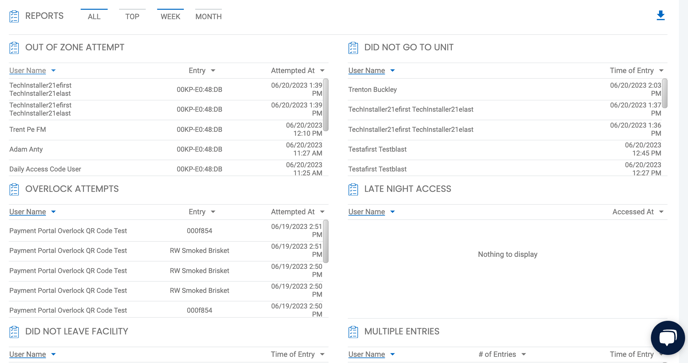Click the Reports clipboard icon
688x363 pixels.
(14, 16)
